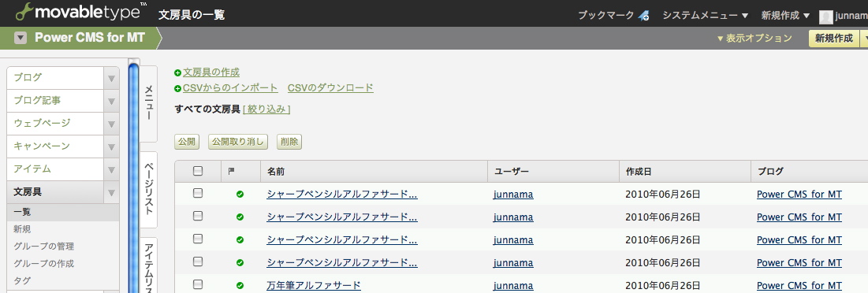Check the first シャープペンシル row checkbox

[x=198, y=194]
